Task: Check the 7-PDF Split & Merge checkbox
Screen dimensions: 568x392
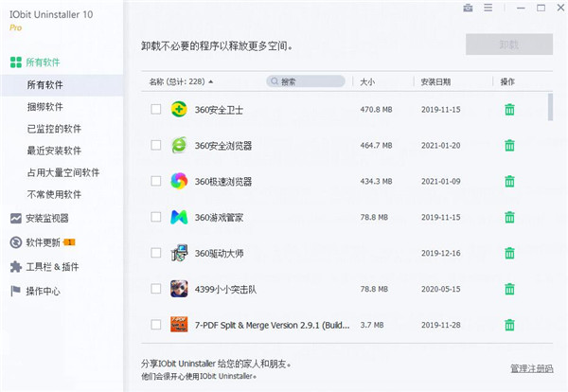Action: click(156, 324)
